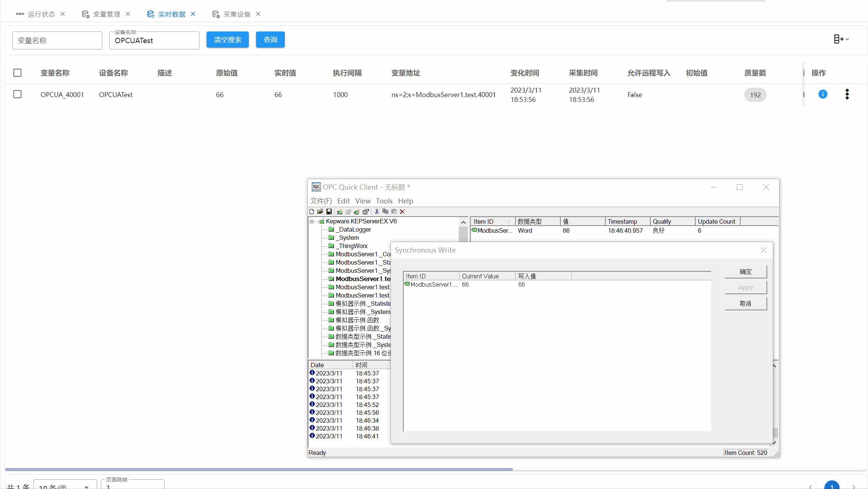Open the page size dropdown

click(x=65, y=486)
